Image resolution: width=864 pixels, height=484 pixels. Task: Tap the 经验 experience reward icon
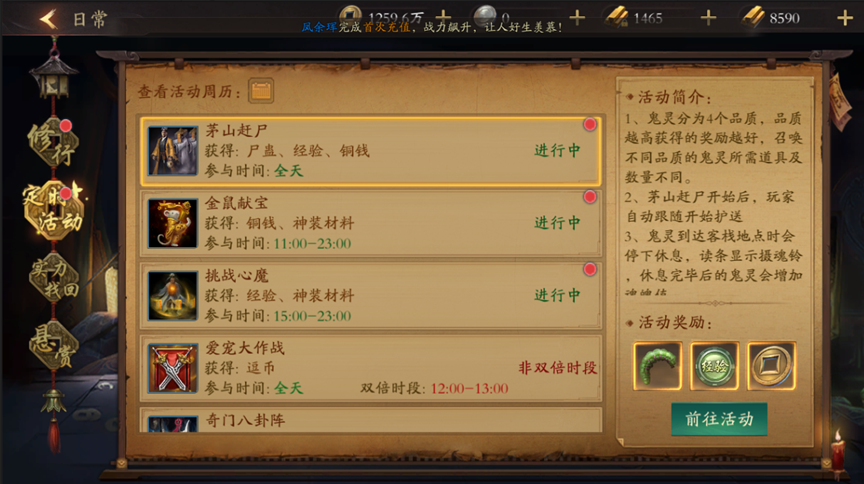[714, 366]
